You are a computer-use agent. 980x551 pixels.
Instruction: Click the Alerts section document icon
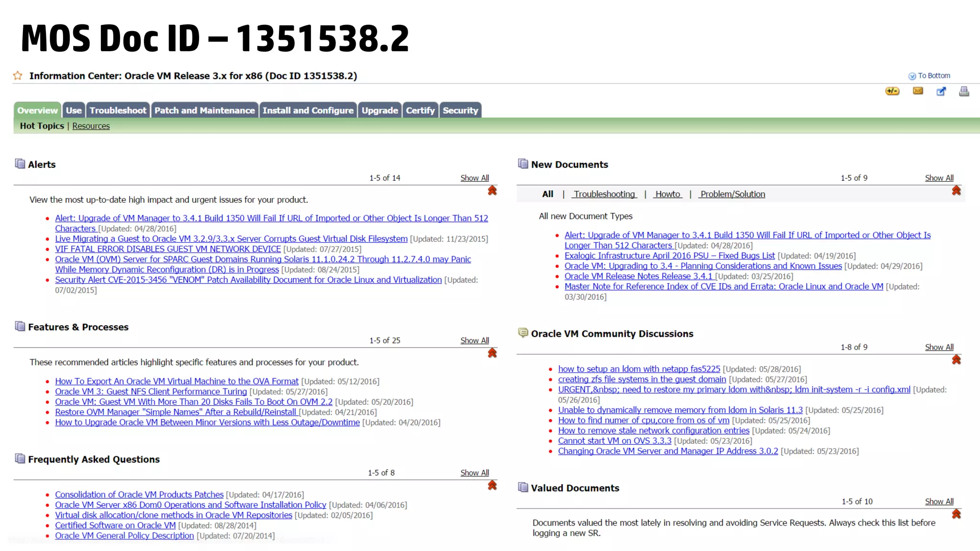20,164
